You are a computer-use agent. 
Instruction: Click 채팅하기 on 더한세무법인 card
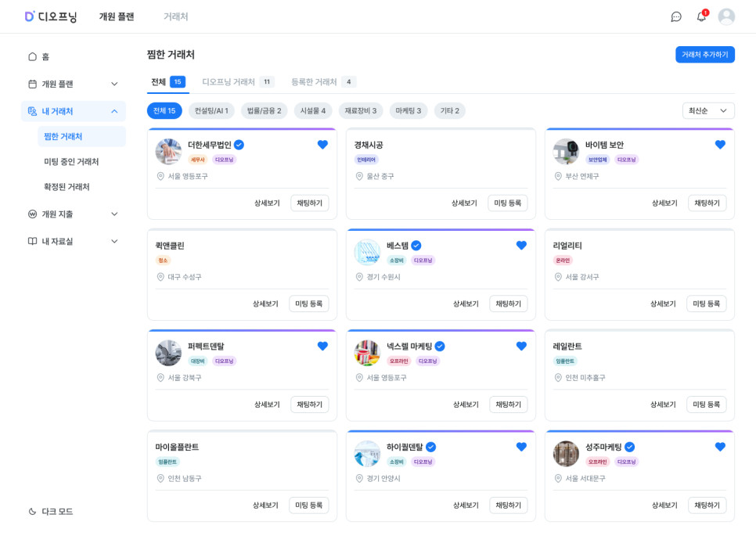click(x=310, y=203)
